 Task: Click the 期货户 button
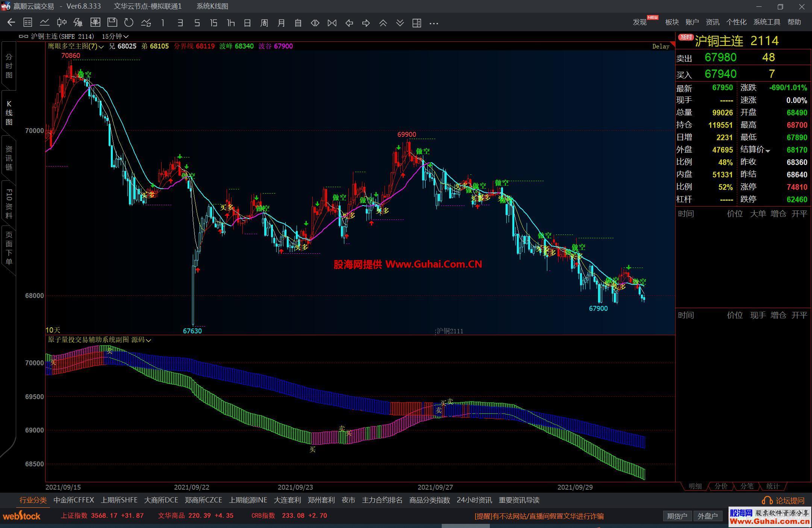point(677,516)
